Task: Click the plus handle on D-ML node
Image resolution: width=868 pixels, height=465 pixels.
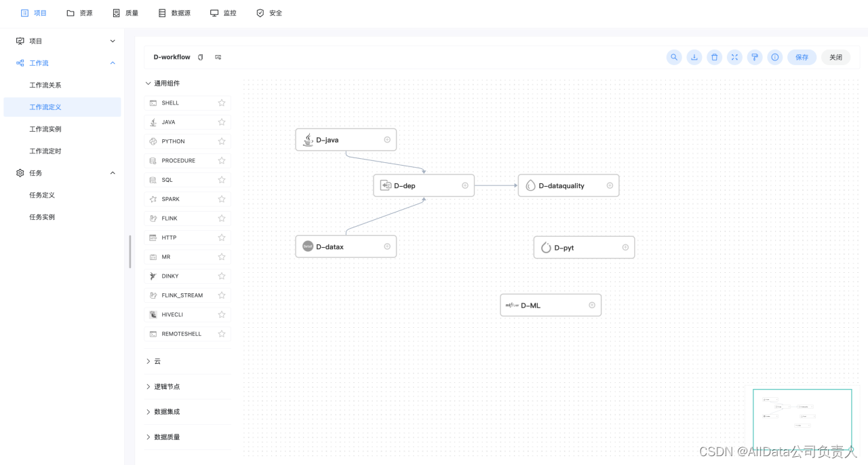Action: (x=592, y=305)
